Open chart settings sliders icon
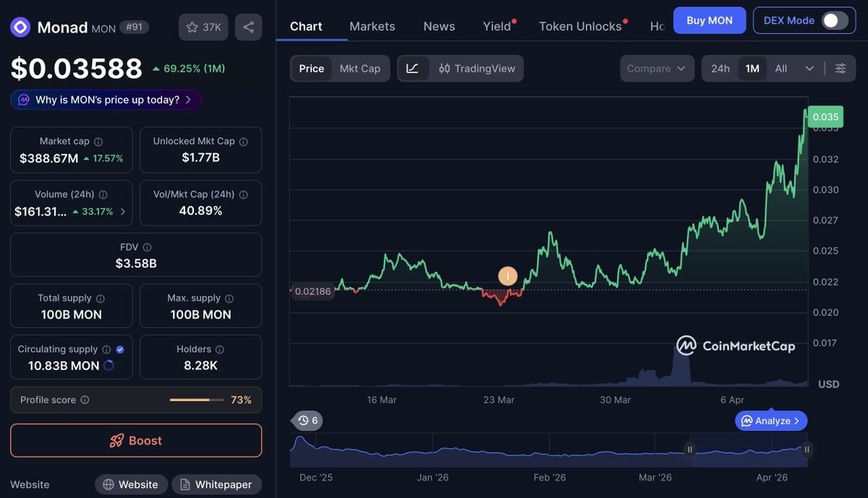Image resolution: width=868 pixels, height=498 pixels. (841, 69)
